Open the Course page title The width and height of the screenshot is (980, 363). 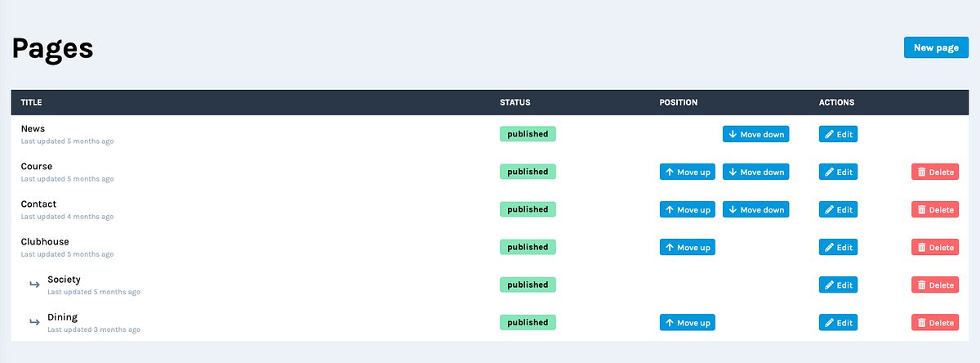click(x=37, y=167)
